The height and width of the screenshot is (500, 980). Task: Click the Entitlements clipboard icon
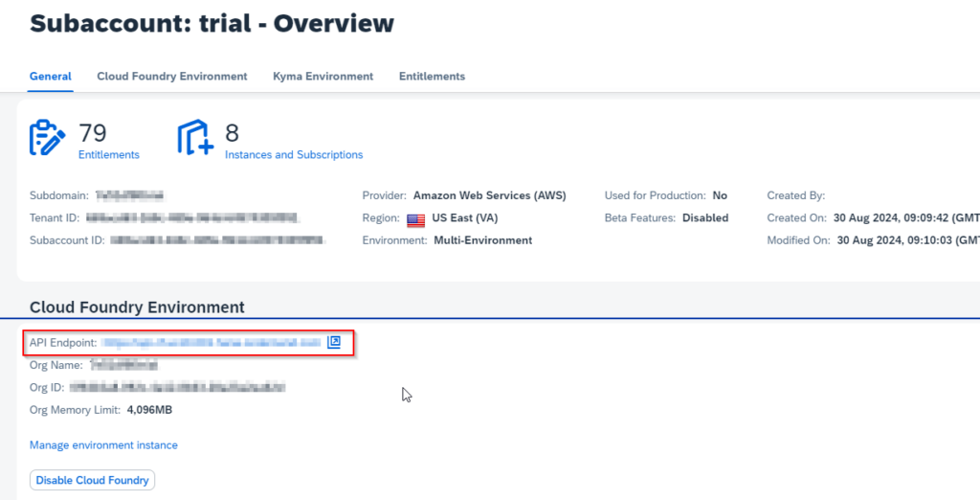(x=48, y=138)
